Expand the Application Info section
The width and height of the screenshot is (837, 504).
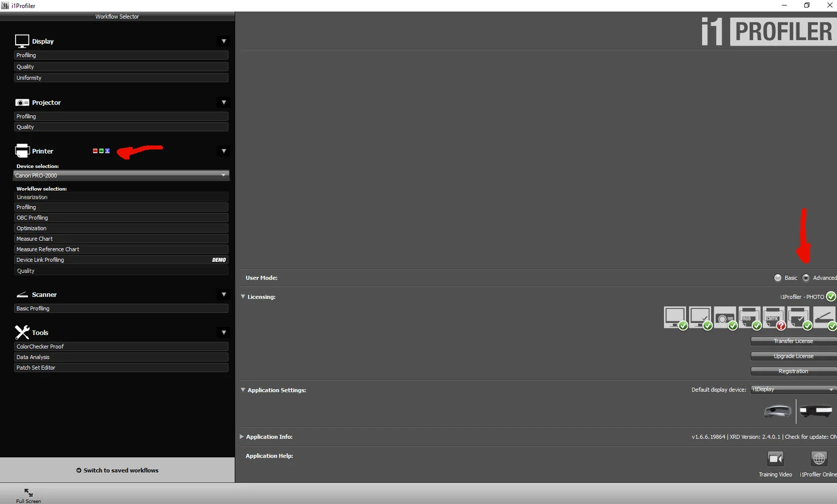[242, 436]
